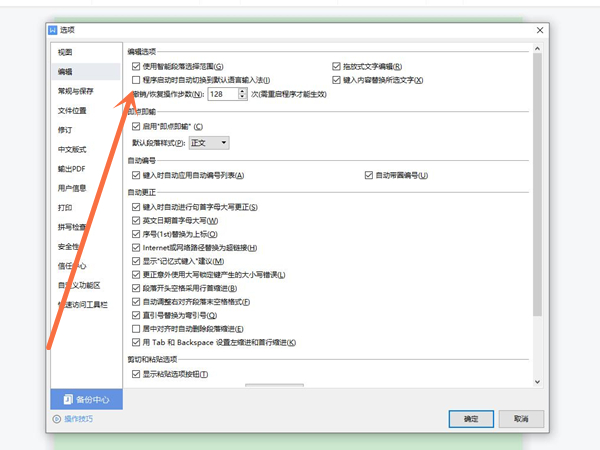Open the 备份中心 backup center
The width and height of the screenshot is (600, 450).
click(85, 399)
